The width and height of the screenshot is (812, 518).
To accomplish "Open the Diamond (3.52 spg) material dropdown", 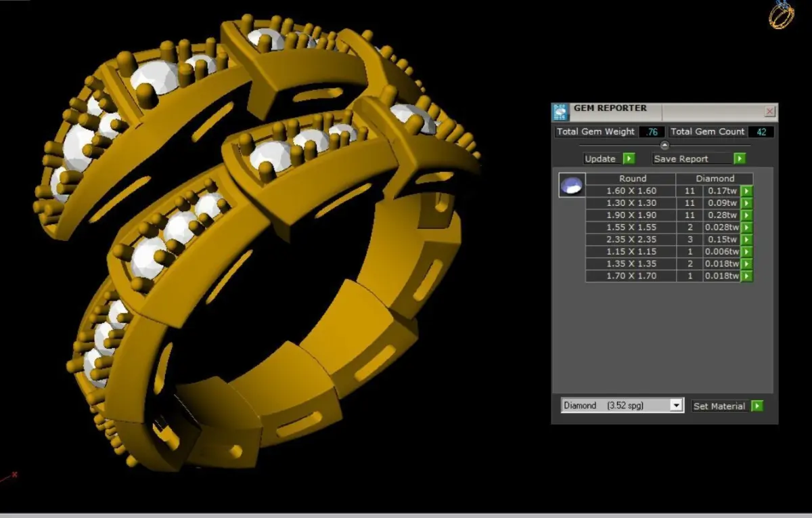I will click(623, 405).
